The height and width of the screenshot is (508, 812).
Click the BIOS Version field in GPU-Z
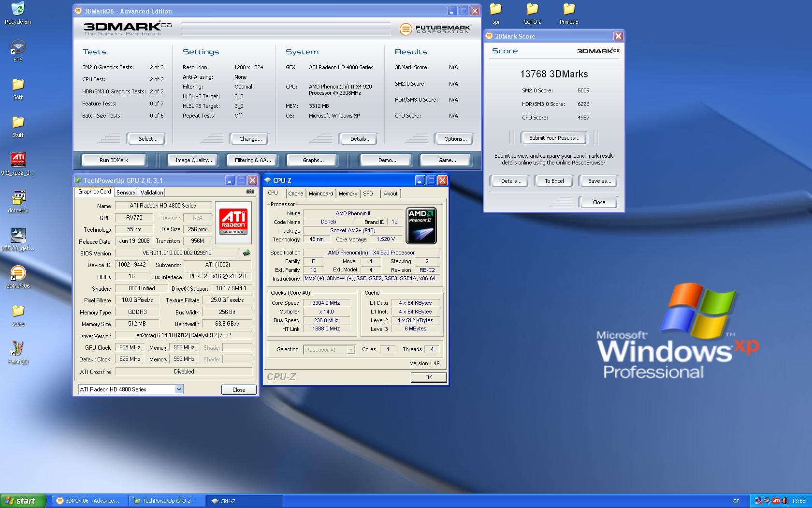(177, 253)
